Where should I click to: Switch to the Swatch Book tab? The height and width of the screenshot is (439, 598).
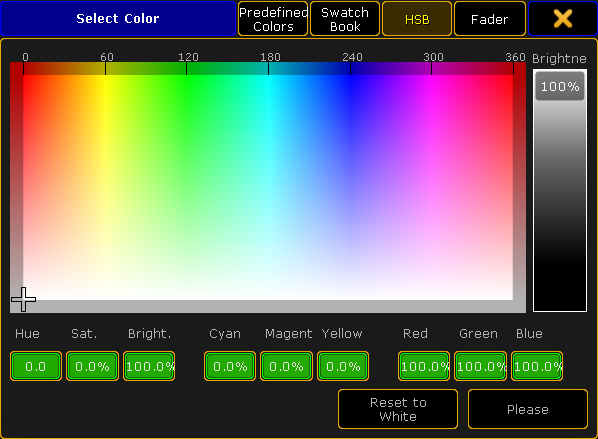coord(345,19)
